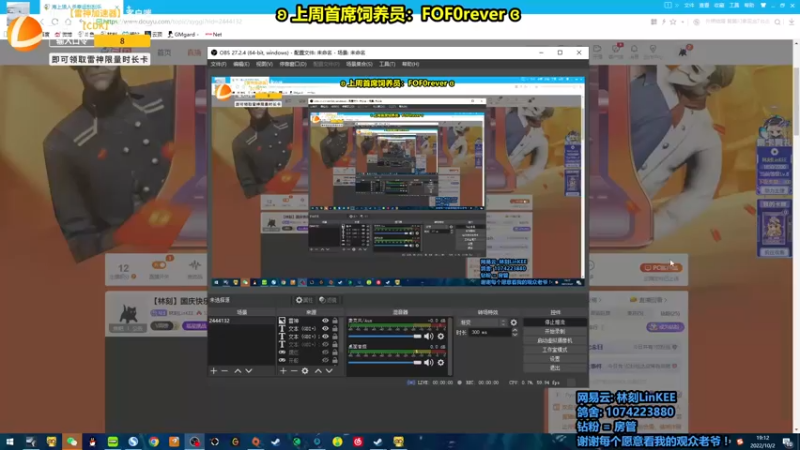Add a new source in Sources panel

coord(283,371)
